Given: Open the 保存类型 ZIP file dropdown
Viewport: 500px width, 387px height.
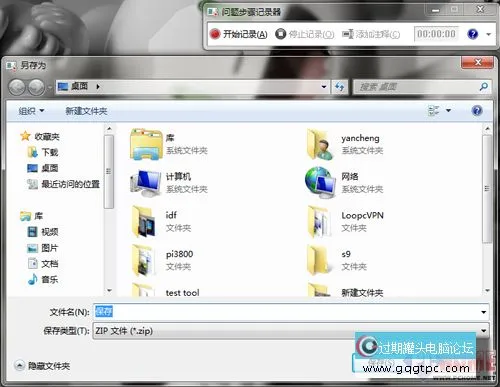Looking at the screenshot, I should 291,331.
